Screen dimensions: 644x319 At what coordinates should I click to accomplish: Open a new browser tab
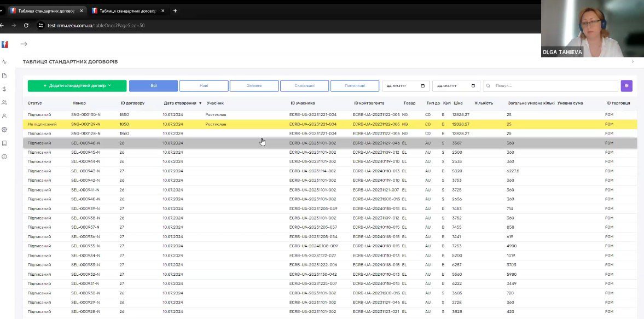[x=175, y=10]
